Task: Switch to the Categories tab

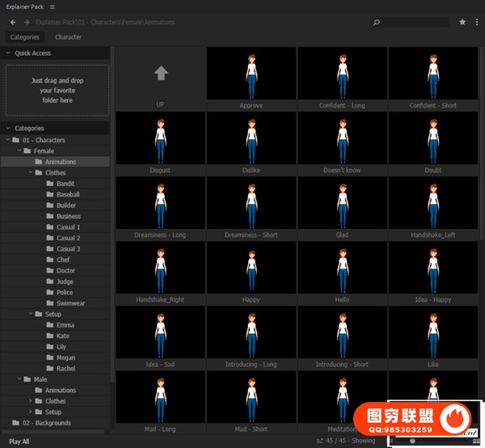Action: pyautogui.click(x=24, y=37)
